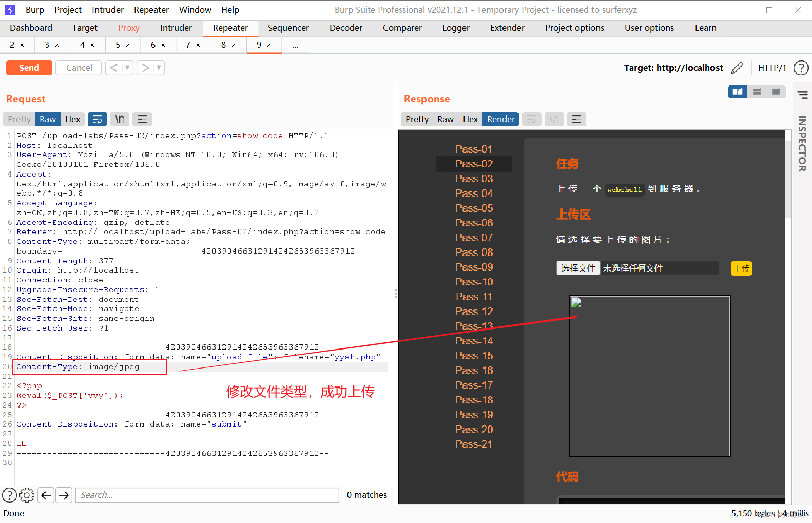Open the search help question mark icon

(x=9, y=495)
